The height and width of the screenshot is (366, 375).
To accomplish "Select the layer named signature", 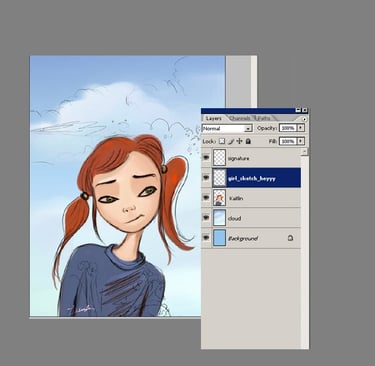I will tap(238, 158).
